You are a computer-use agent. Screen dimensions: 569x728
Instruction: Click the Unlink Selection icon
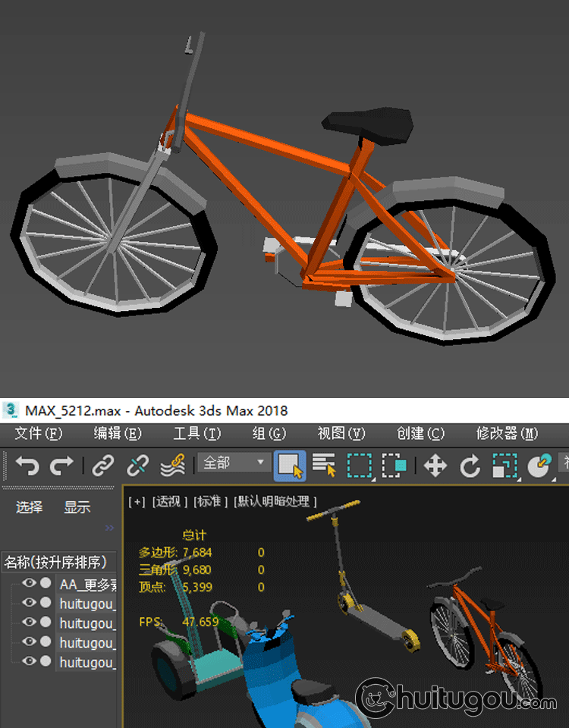(x=138, y=465)
